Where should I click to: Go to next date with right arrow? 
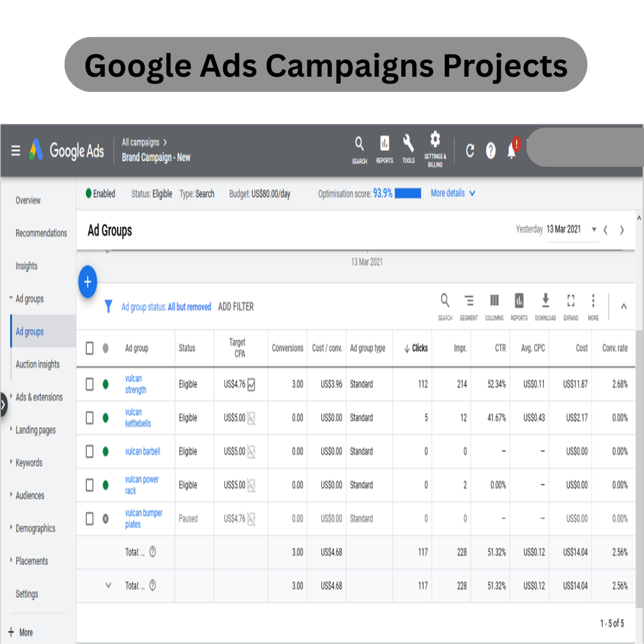[x=622, y=230]
